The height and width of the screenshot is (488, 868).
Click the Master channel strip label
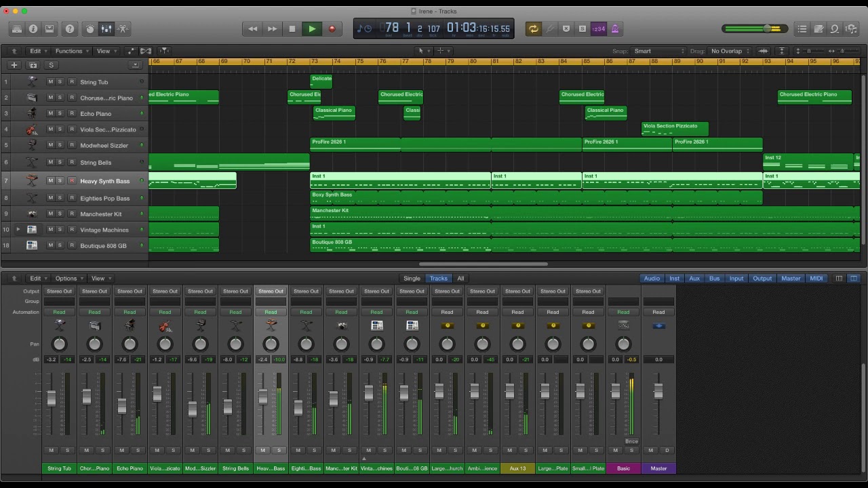(x=658, y=468)
